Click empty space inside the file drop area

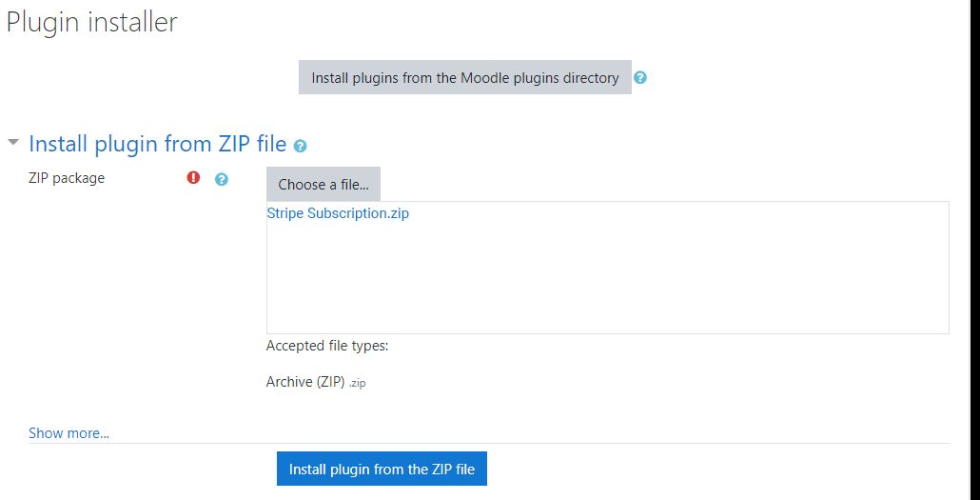(x=607, y=276)
